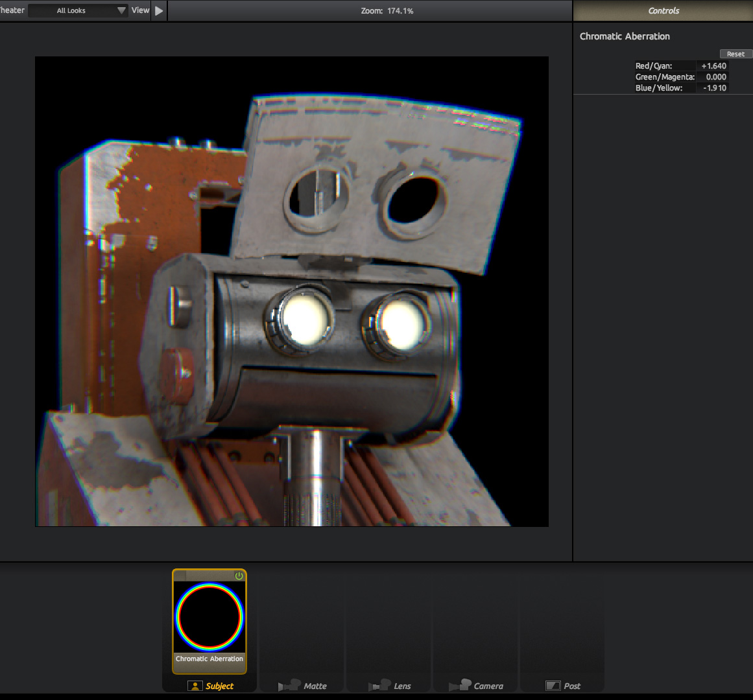Open the Controls panel tab
Viewport: 753px width, 700px height.
[663, 11]
